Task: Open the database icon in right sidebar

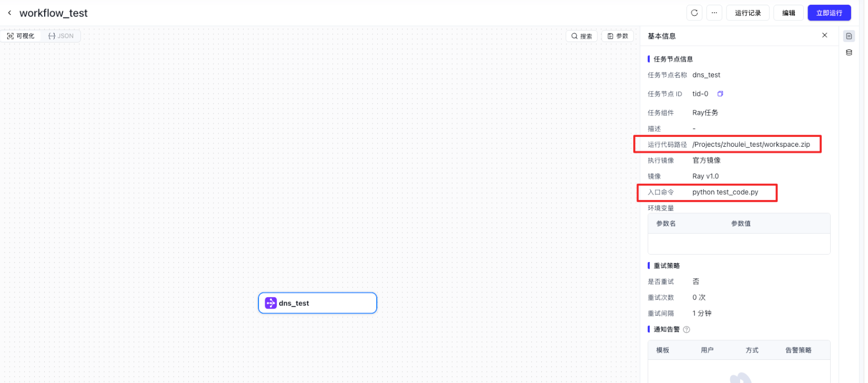Action: coord(849,53)
